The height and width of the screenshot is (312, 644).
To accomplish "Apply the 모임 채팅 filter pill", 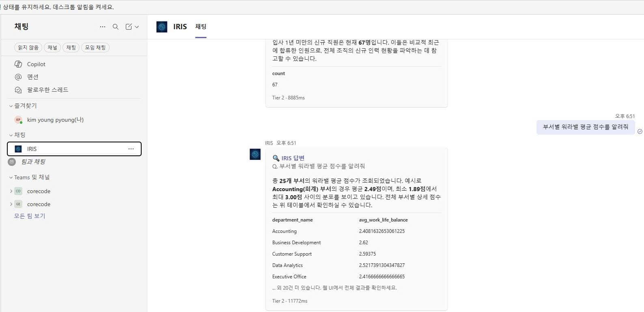I will coord(95,47).
